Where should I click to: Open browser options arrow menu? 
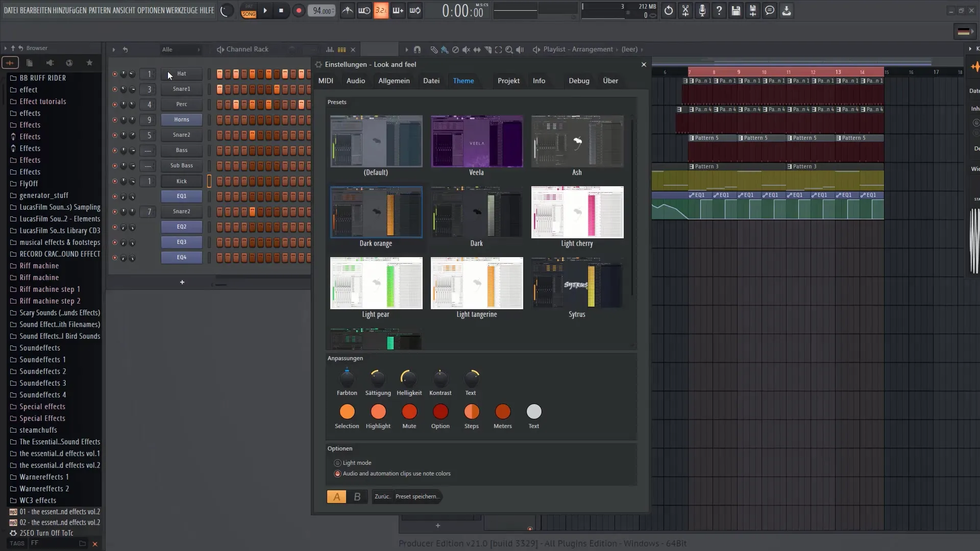pos(5,48)
